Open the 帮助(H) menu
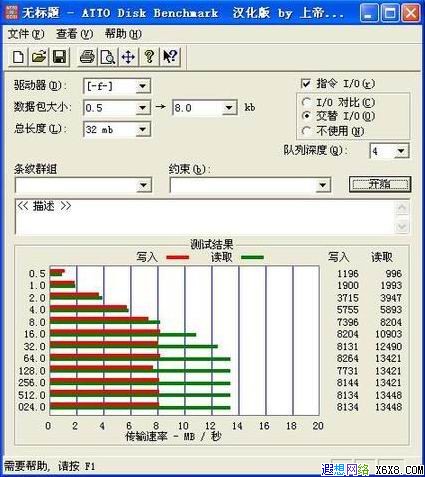The image size is (425, 477). [123, 34]
